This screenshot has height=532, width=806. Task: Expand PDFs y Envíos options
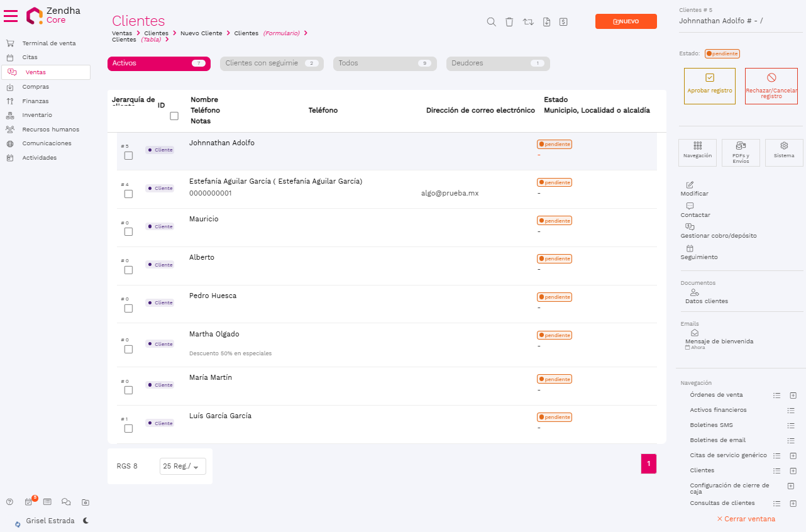pos(741,152)
